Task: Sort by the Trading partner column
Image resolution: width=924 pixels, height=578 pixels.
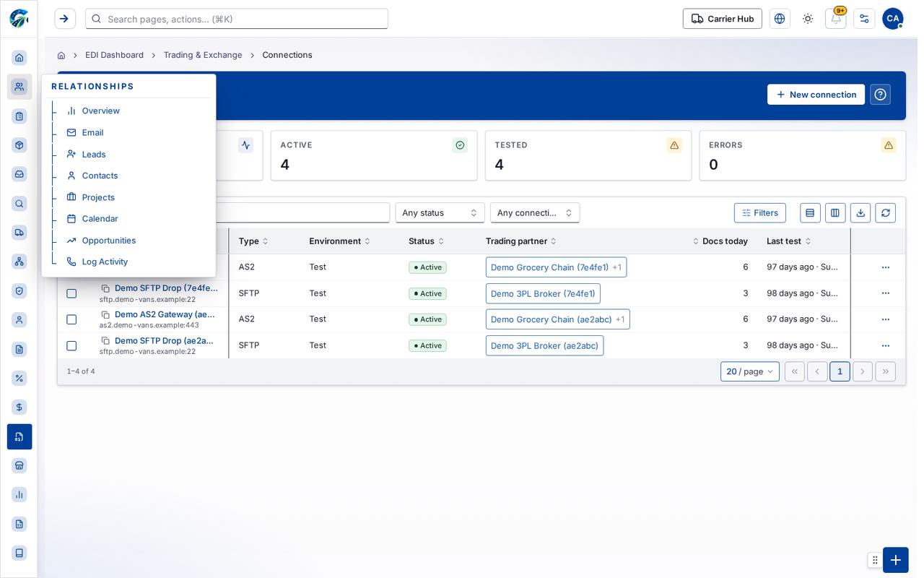Action: click(x=521, y=241)
